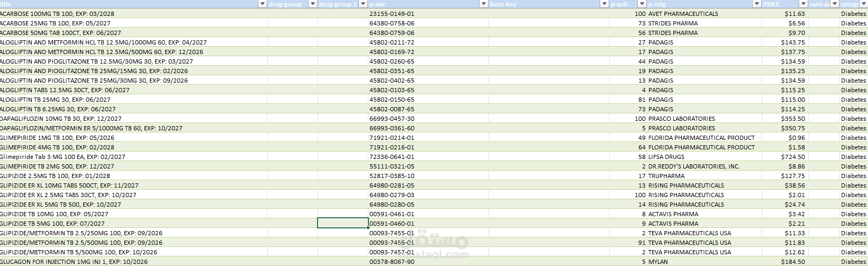Select the GLUCAGON FOR INJECTION 1MG cell
The width and height of the screenshot is (868, 266).
[133, 262]
